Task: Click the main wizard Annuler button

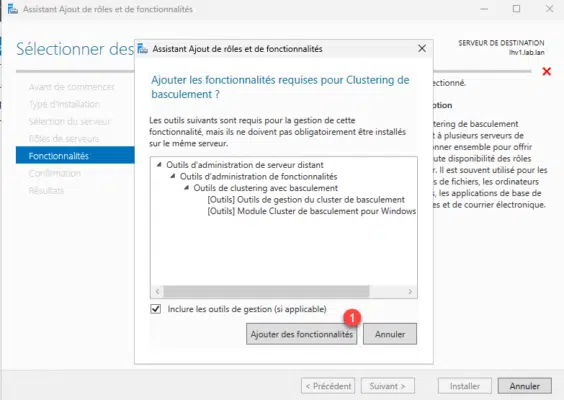Action: (x=524, y=386)
